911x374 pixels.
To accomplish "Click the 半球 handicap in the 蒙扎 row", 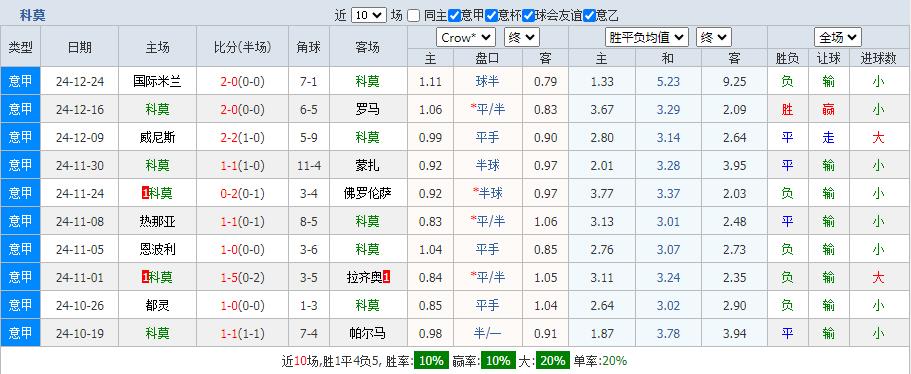I will pos(487,165).
